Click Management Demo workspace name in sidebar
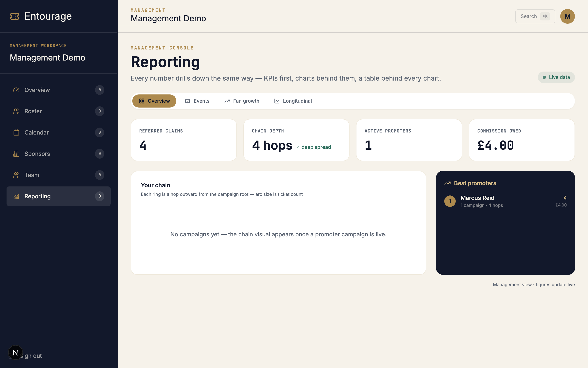This screenshot has height=368, width=588. tap(48, 58)
